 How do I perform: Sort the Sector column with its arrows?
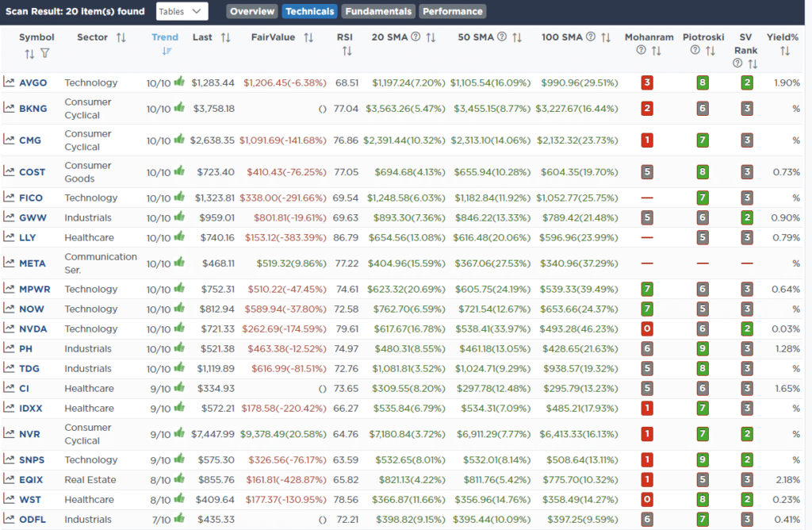coord(121,38)
